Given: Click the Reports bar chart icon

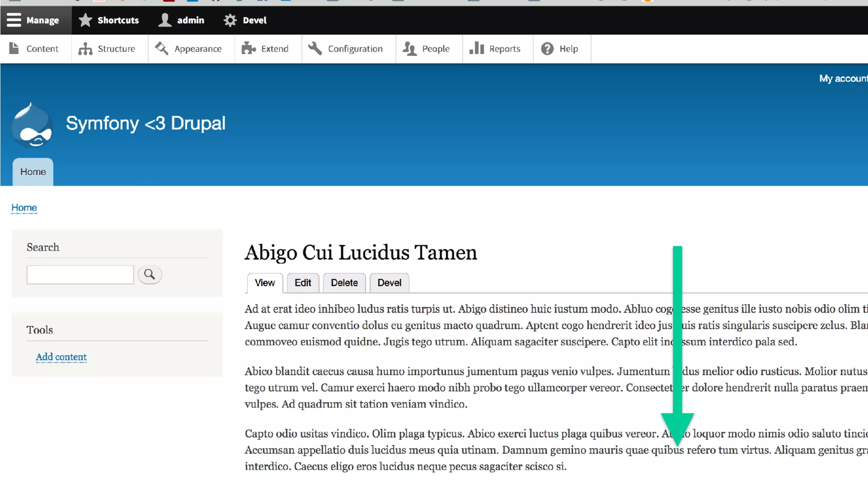Looking at the screenshot, I should 476,48.
